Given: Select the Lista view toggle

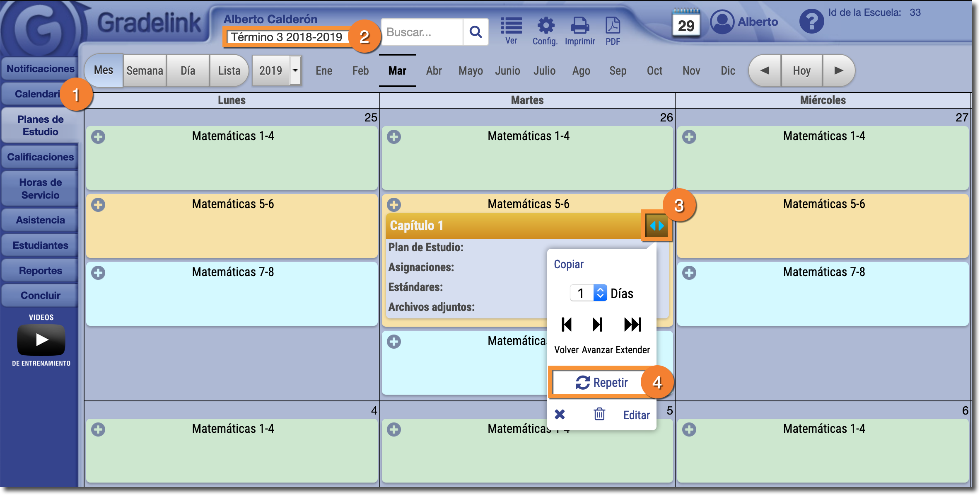Looking at the screenshot, I should point(229,70).
